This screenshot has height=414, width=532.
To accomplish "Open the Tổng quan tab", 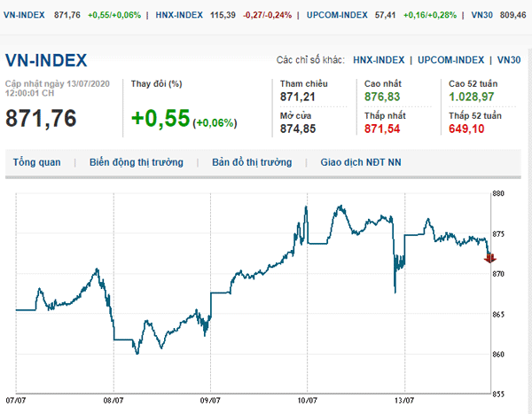I will 36,163.
